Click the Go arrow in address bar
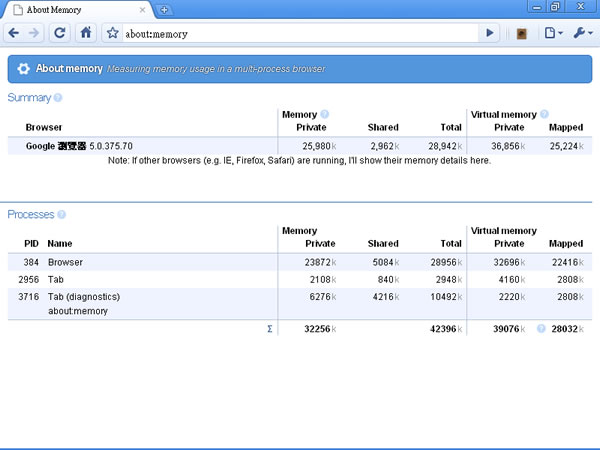This screenshot has height=450, width=600. (x=489, y=33)
